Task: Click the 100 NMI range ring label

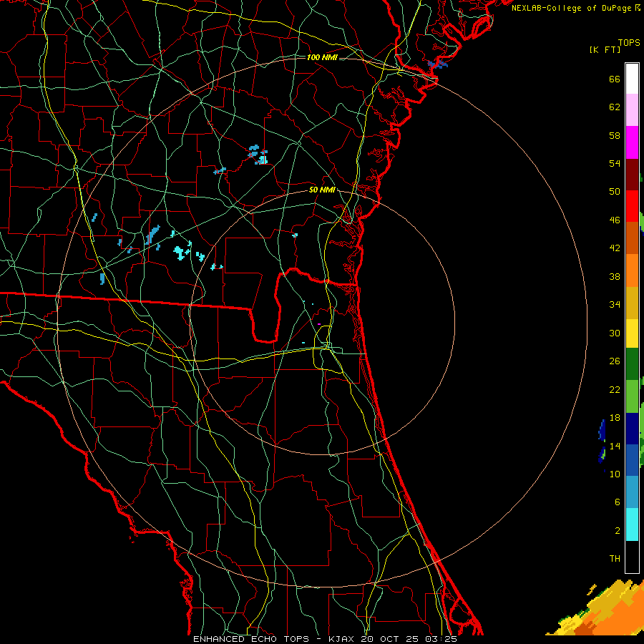Action: [322, 57]
